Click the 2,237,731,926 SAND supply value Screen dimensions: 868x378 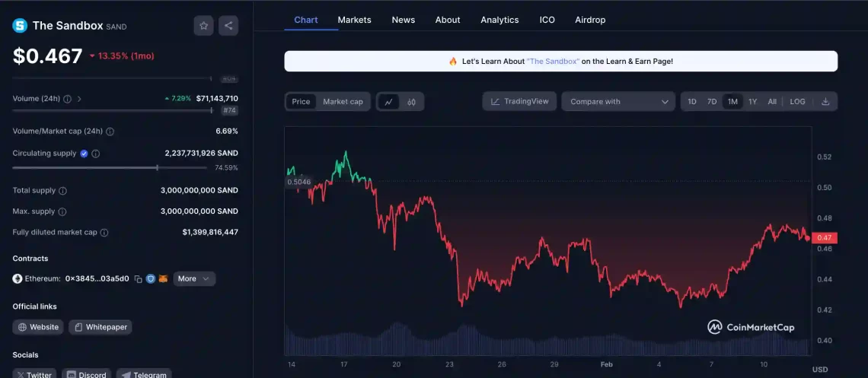tap(202, 153)
